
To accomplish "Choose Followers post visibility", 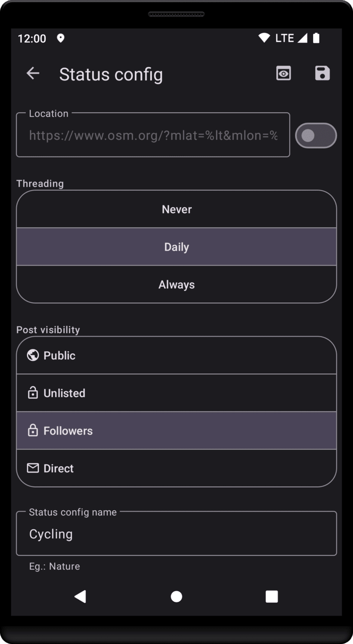I will pyautogui.click(x=176, y=431).
